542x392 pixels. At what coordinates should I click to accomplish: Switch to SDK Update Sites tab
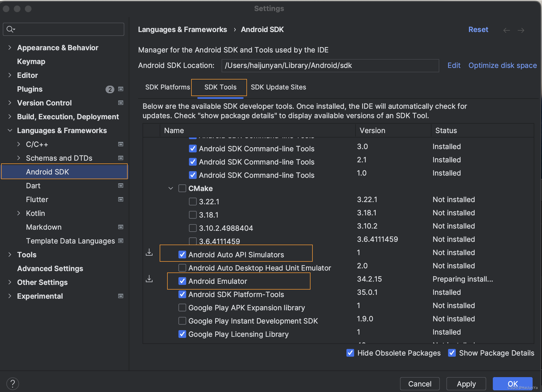pos(278,87)
